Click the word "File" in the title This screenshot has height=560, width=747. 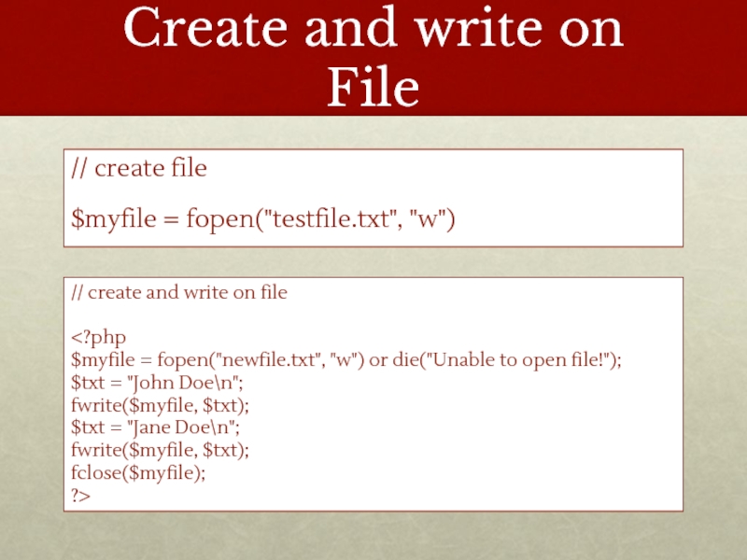[x=373, y=89]
